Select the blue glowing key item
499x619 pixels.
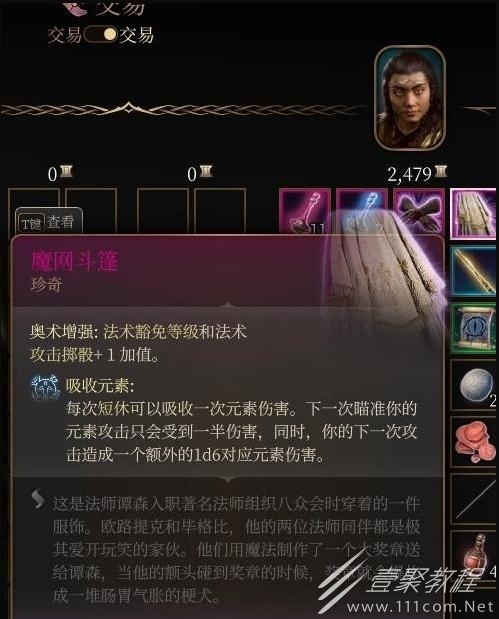[362, 212]
